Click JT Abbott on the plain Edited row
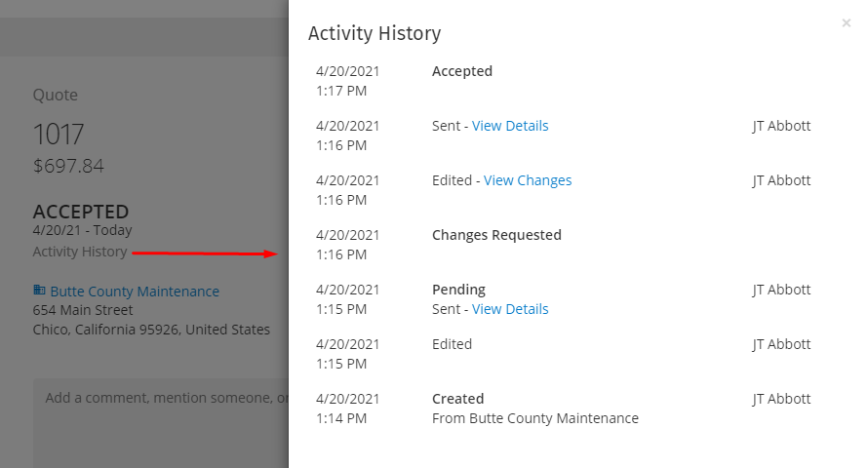This screenshot has width=868, height=468. pyautogui.click(x=781, y=344)
